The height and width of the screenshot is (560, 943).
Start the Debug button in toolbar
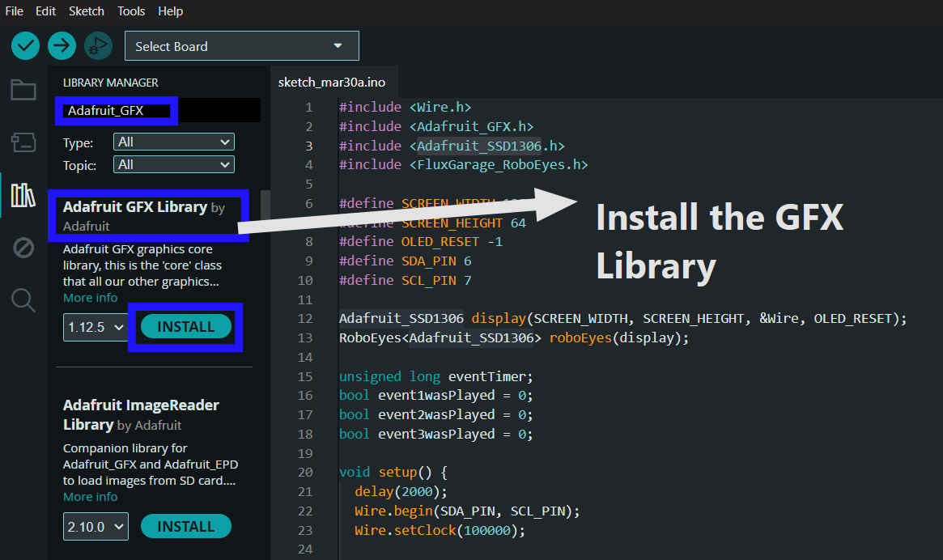98,45
